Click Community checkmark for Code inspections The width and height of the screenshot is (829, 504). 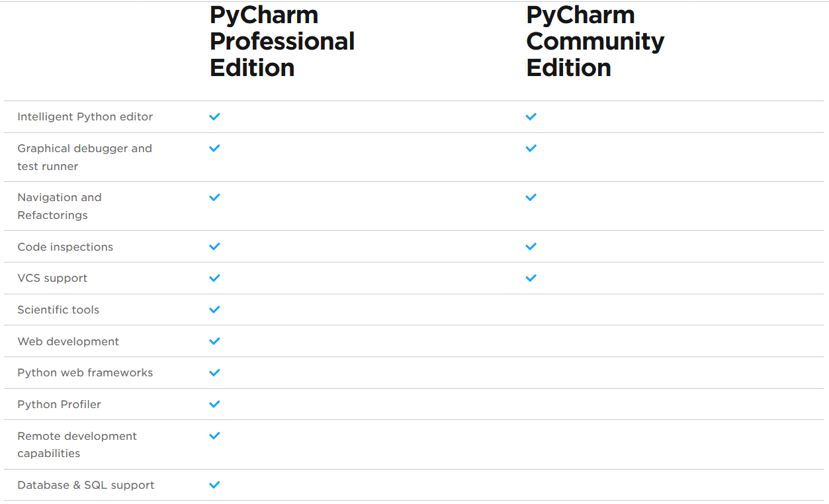tap(531, 247)
